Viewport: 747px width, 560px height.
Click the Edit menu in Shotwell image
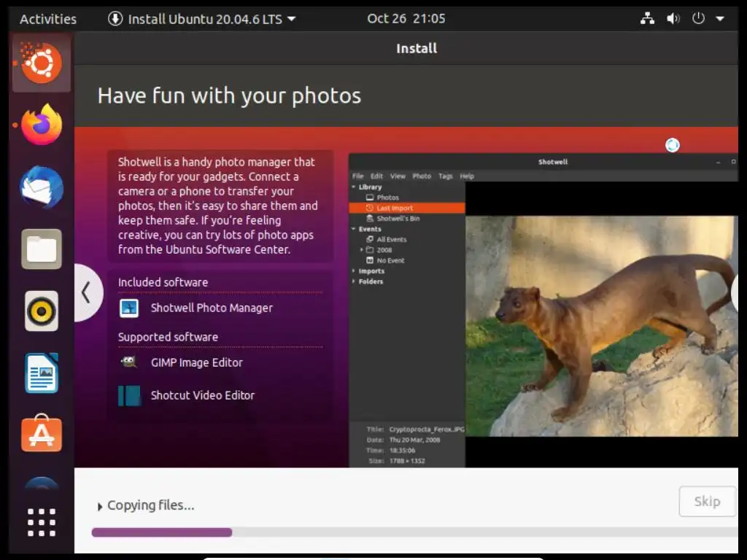376,176
